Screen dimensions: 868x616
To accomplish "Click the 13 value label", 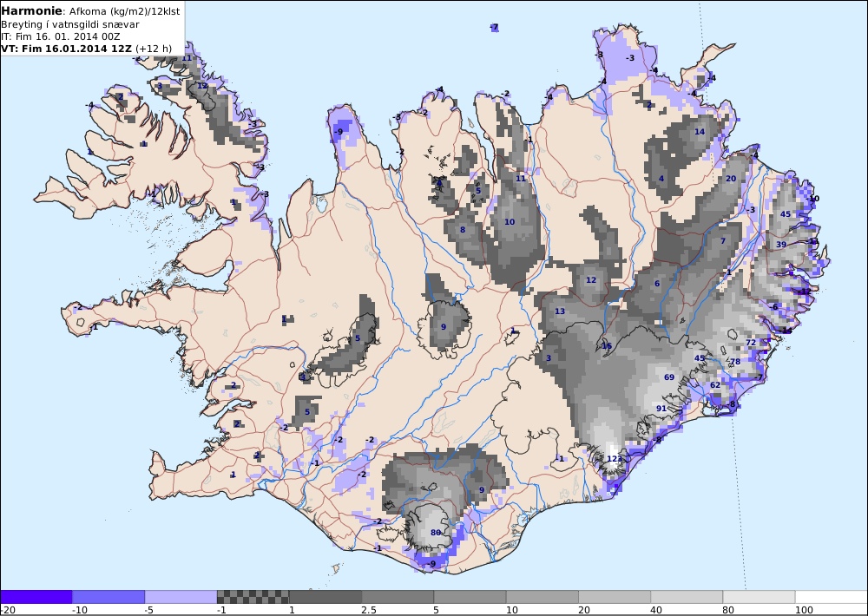I will [560, 311].
